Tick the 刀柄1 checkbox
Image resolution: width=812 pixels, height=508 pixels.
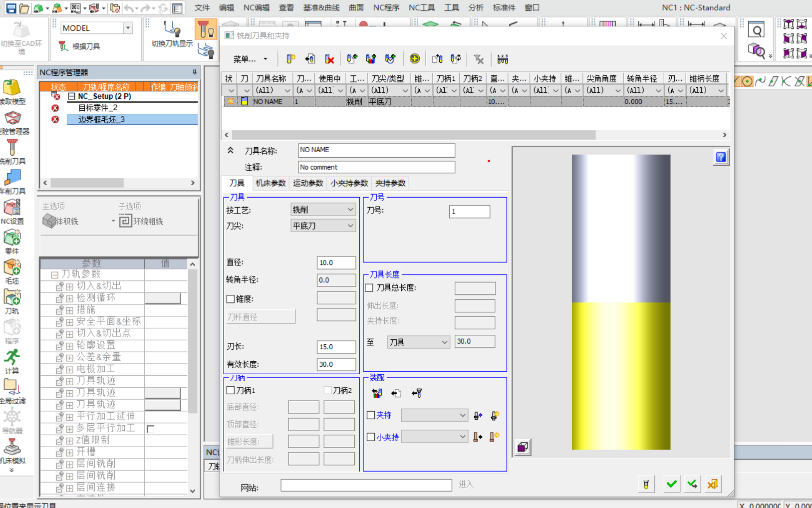point(231,390)
